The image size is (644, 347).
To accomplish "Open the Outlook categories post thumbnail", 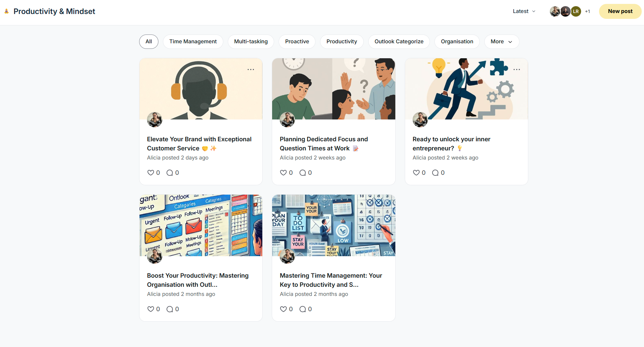I will tap(201, 225).
